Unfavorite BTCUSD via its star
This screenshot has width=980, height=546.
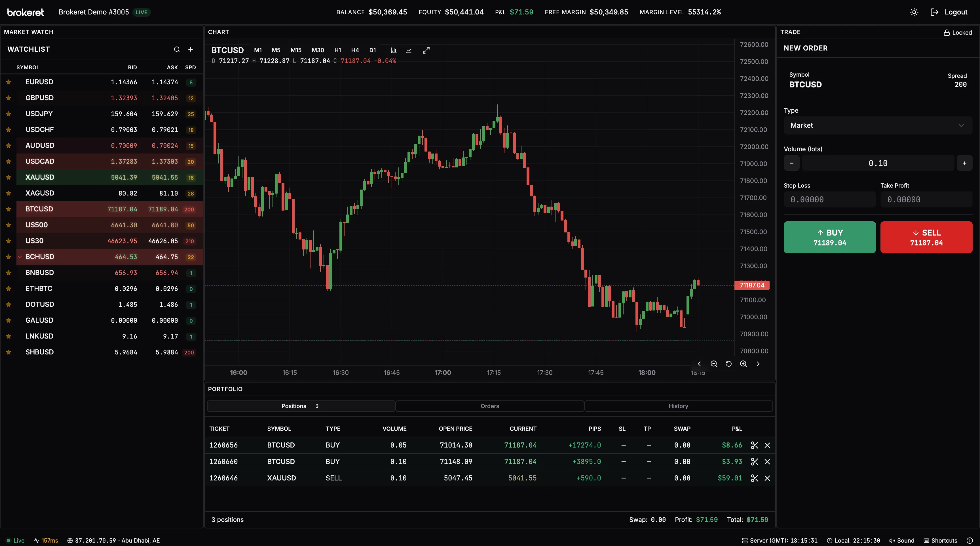pyautogui.click(x=9, y=209)
